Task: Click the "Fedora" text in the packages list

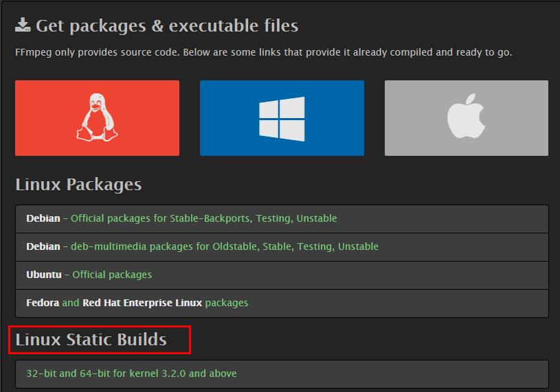Action: pos(43,303)
